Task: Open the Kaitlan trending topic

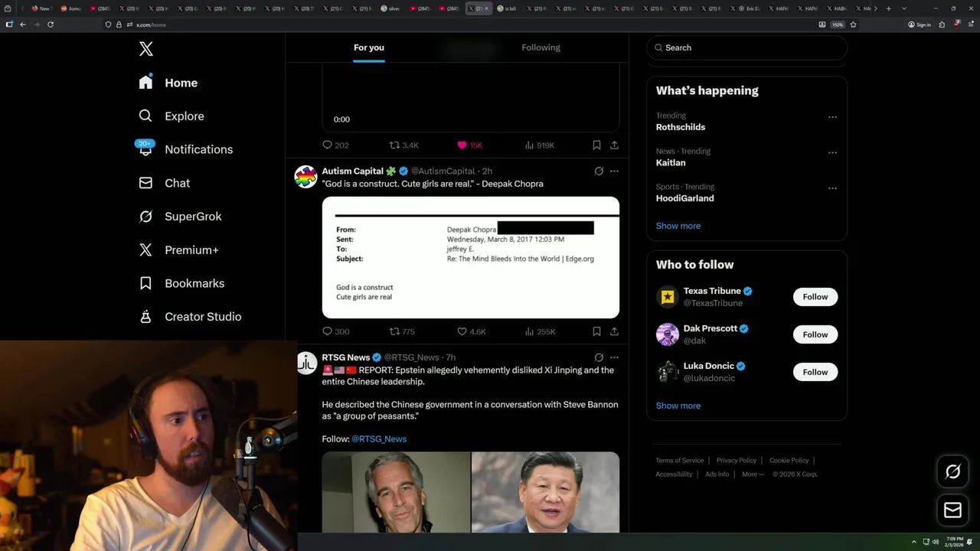Action: coord(671,162)
